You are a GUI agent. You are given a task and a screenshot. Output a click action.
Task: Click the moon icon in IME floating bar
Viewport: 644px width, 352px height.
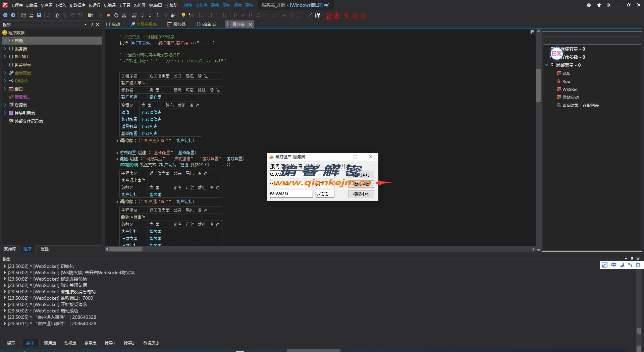click(622, 265)
